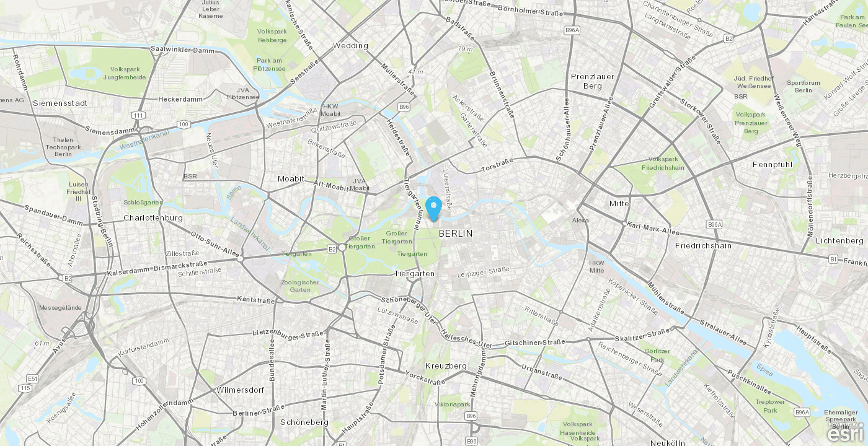The image size is (868, 446).
Task: Select the Siemensstadt label
Action: (60, 103)
